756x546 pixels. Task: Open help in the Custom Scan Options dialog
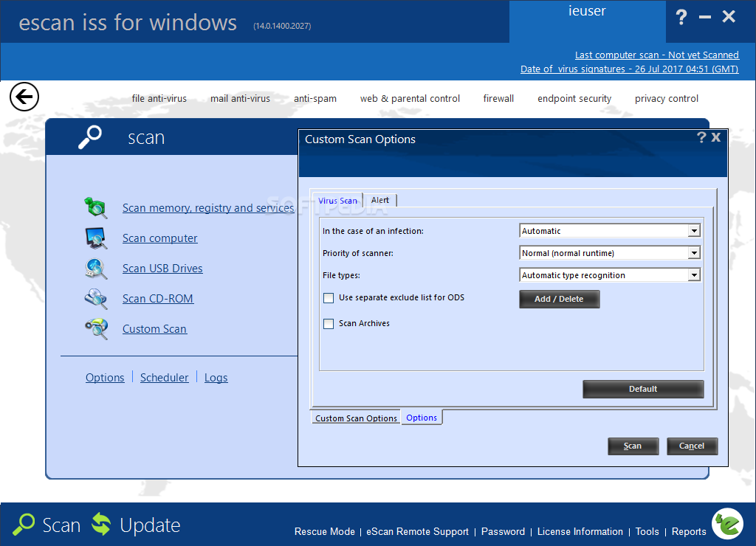click(x=701, y=137)
